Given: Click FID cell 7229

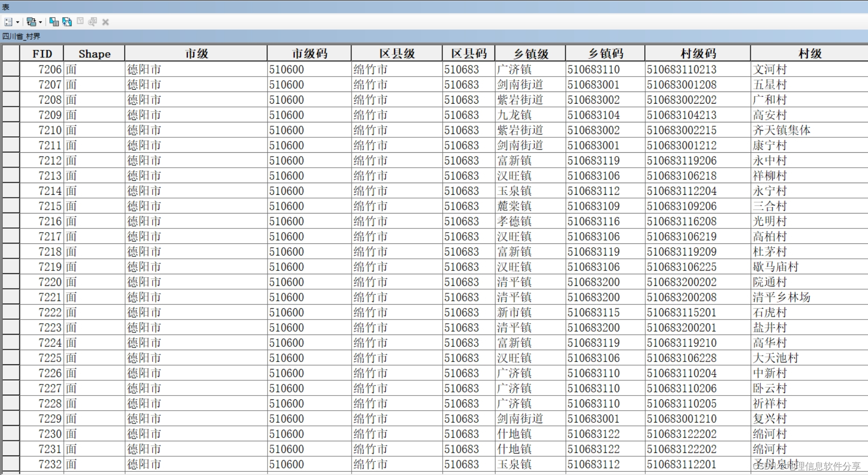Looking at the screenshot, I should click(x=42, y=418).
